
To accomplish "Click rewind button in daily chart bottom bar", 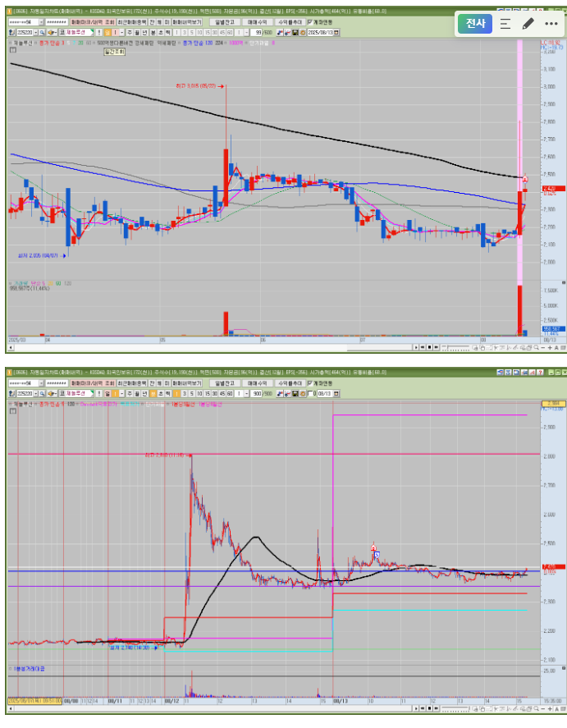I will click(x=423, y=347).
